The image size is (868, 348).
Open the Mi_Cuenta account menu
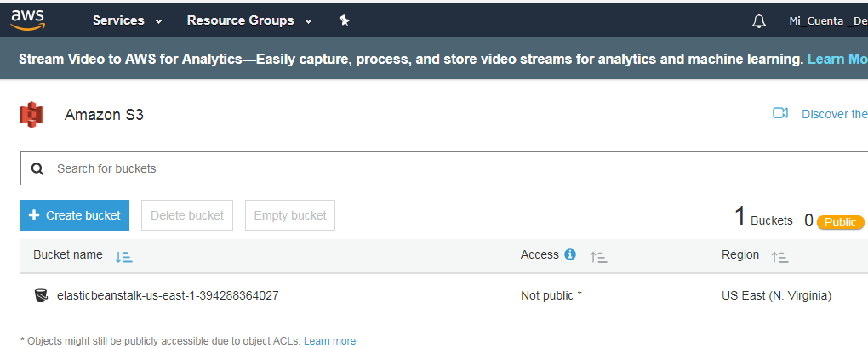(x=826, y=21)
